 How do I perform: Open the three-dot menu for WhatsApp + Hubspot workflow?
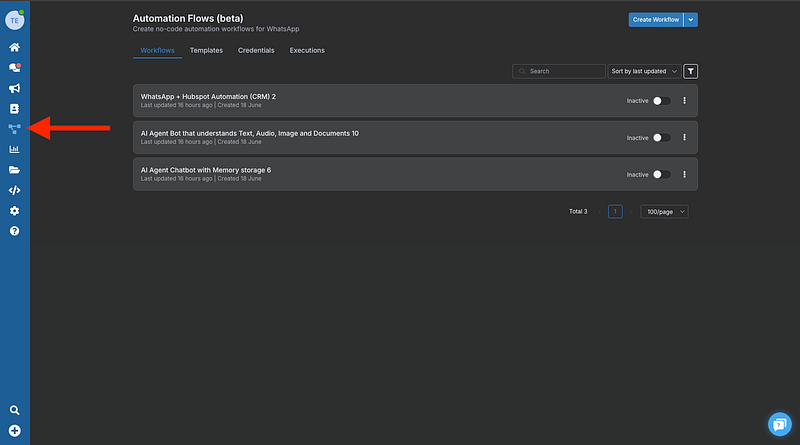pyautogui.click(x=685, y=100)
